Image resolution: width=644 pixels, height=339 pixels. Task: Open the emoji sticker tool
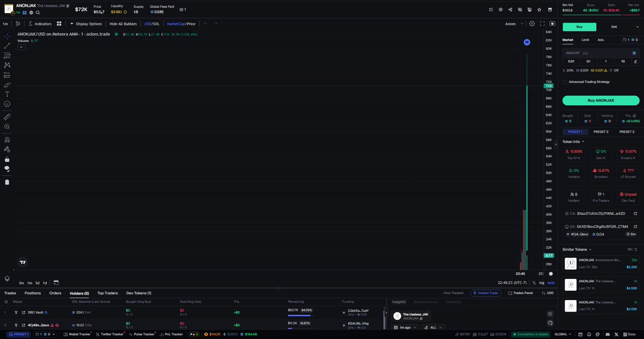6,105
